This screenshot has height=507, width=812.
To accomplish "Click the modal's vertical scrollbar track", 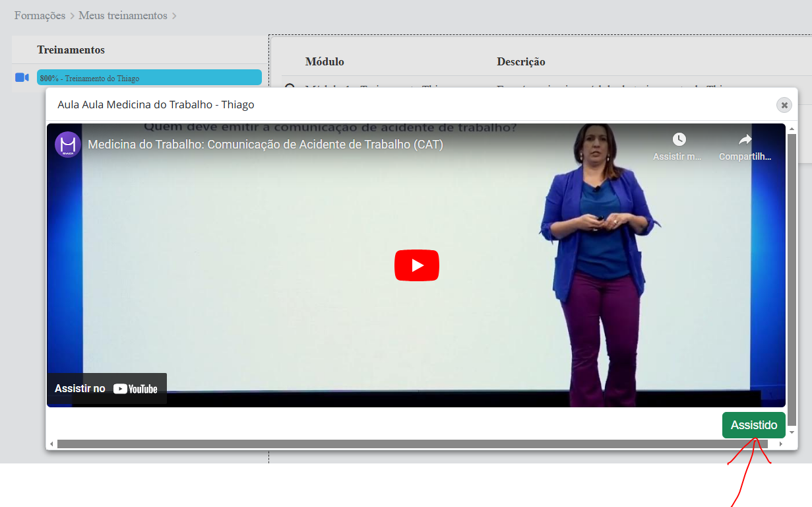I will pos(792,277).
